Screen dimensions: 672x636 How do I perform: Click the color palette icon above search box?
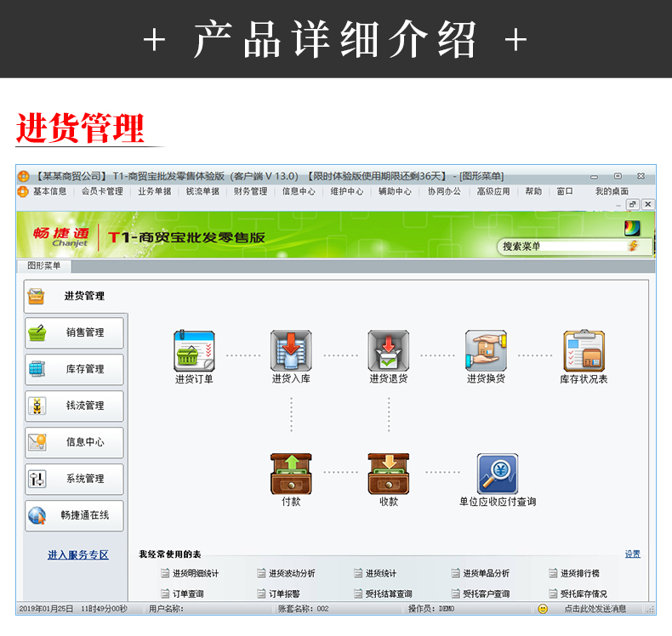tap(631, 228)
